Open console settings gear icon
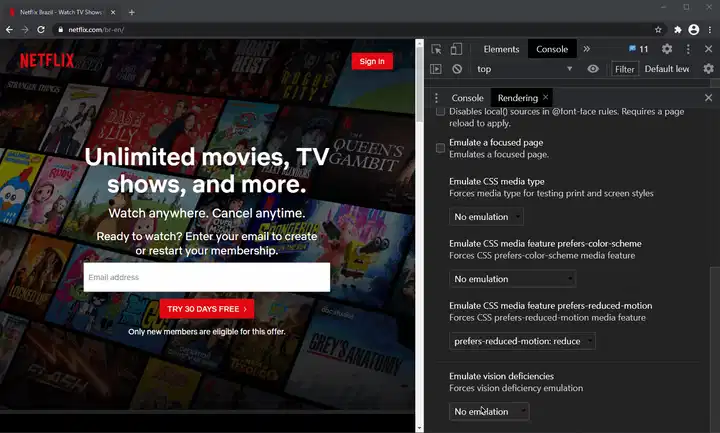Viewport: 720px width, 433px height. [x=708, y=69]
